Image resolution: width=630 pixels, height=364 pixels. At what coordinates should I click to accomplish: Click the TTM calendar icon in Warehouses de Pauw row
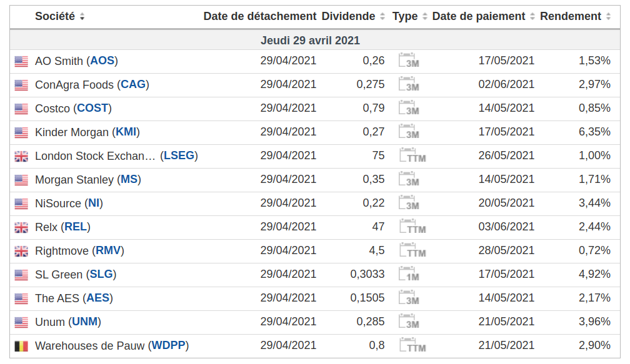pos(412,345)
